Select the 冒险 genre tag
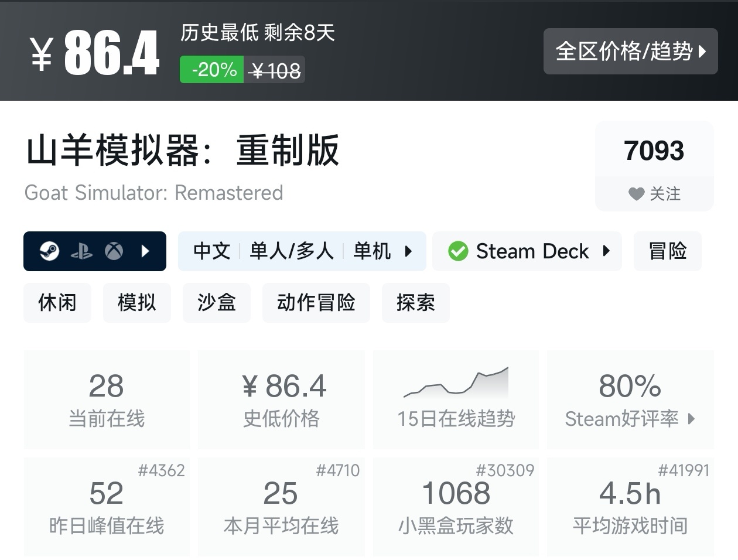 coord(667,251)
